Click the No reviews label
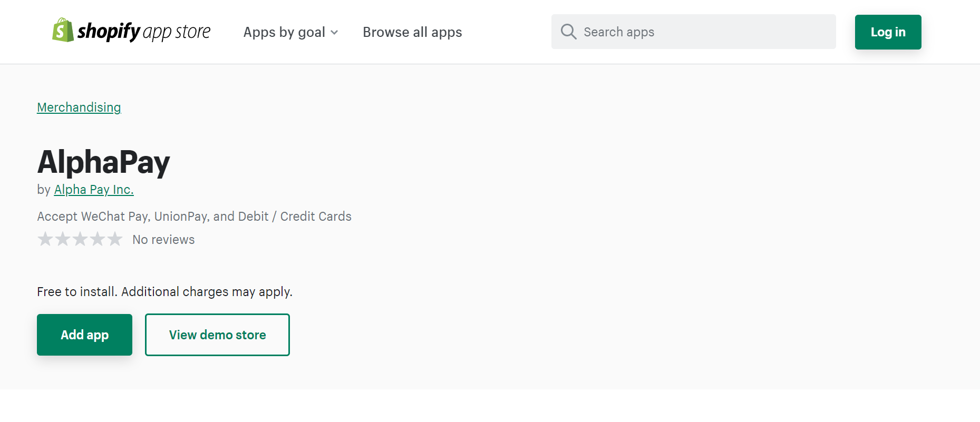The width and height of the screenshot is (980, 422). click(x=163, y=240)
